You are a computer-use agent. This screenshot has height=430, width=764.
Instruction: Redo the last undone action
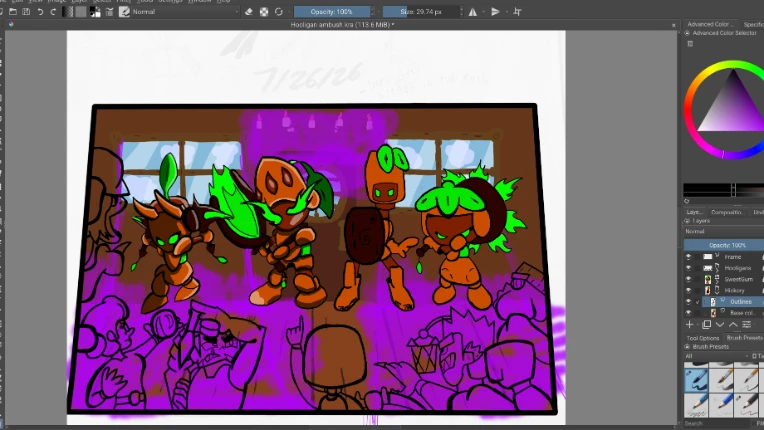click(53, 12)
